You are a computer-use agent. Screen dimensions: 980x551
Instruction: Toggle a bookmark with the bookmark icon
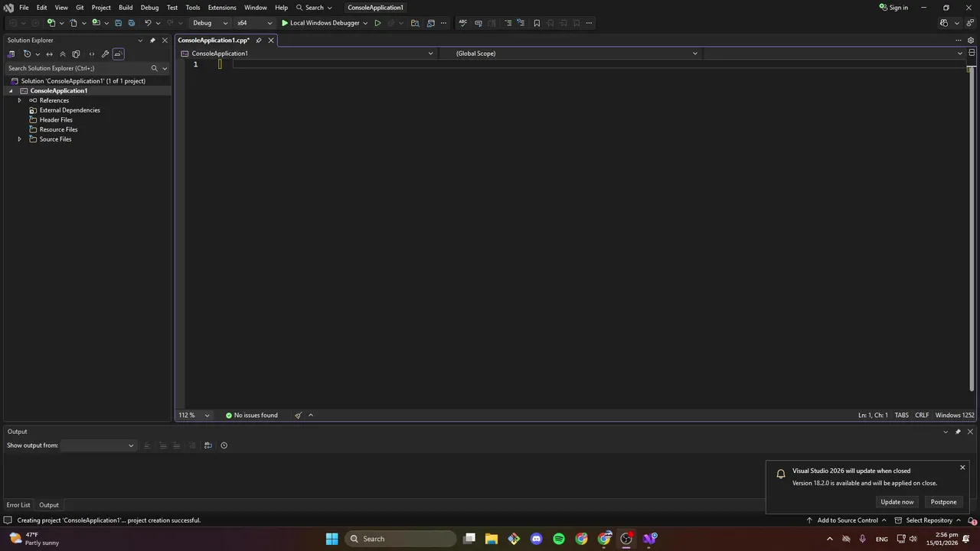[x=537, y=23]
